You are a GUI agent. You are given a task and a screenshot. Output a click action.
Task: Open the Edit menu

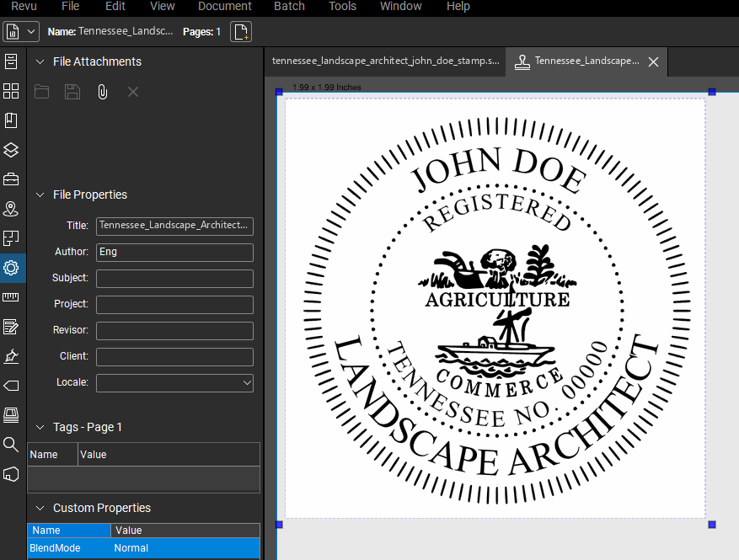click(115, 6)
